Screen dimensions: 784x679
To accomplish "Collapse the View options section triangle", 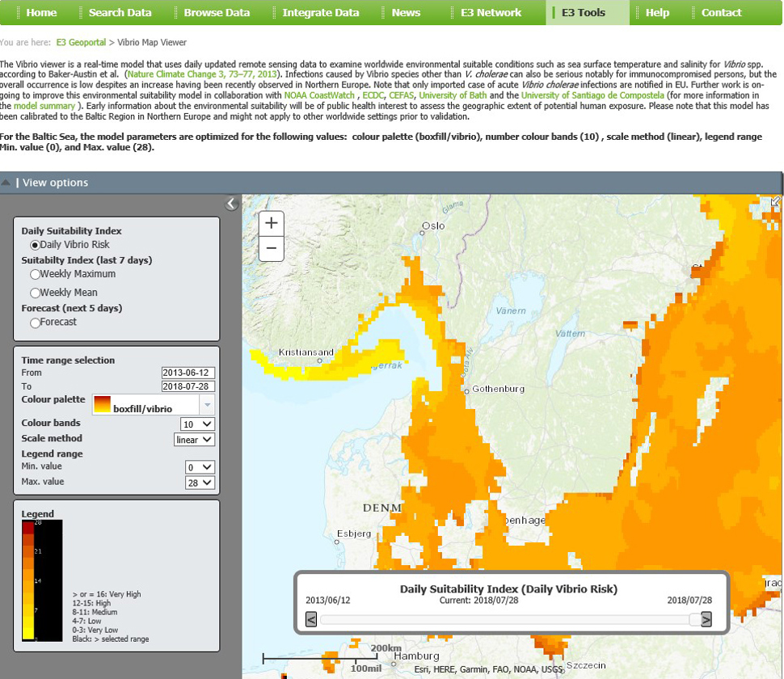I will pos(6,183).
